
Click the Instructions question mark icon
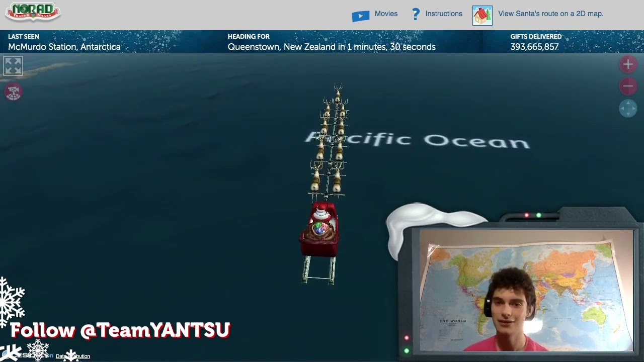pos(416,14)
